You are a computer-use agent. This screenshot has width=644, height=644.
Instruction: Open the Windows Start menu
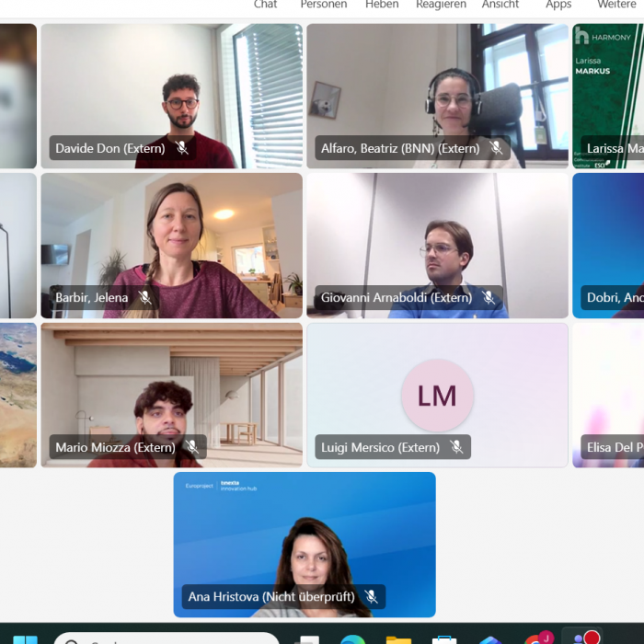pyautogui.click(x=25, y=640)
